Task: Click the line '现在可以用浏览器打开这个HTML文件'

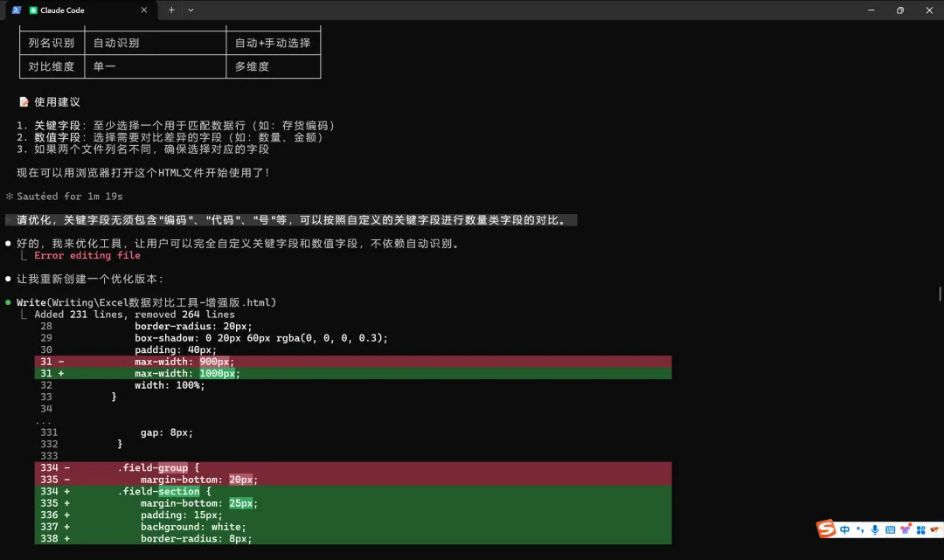Action: (143, 173)
